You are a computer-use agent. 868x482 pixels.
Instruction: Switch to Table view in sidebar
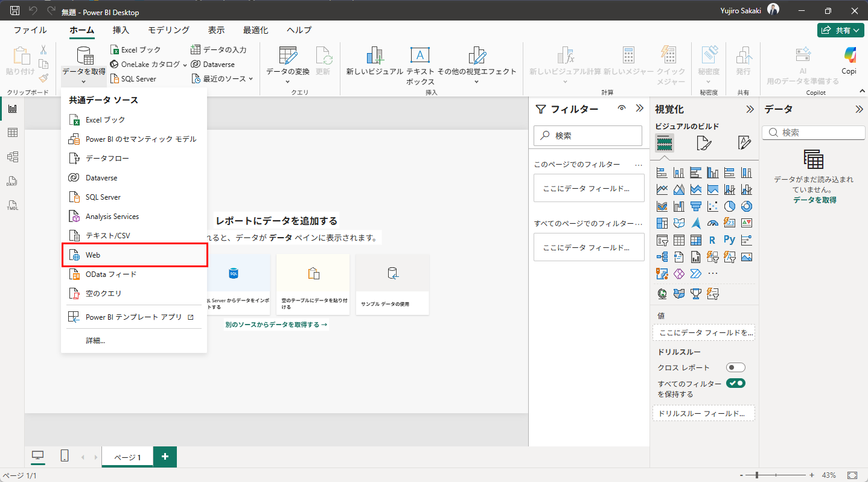click(x=12, y=133)
